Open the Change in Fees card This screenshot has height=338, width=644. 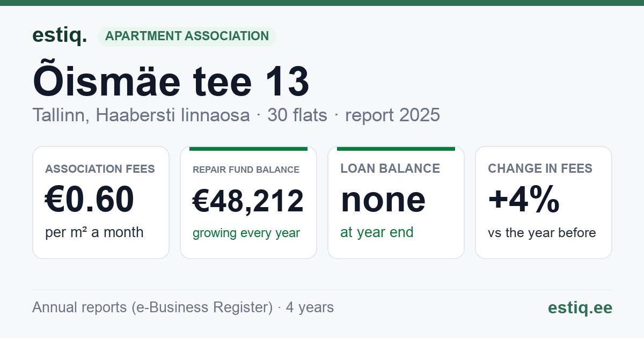544,202
